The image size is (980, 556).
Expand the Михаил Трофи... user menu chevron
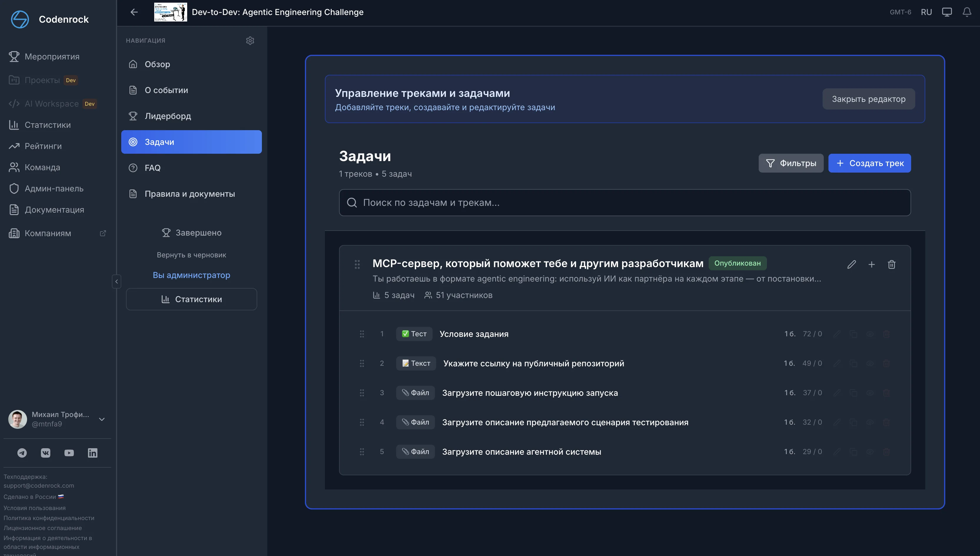102,419
